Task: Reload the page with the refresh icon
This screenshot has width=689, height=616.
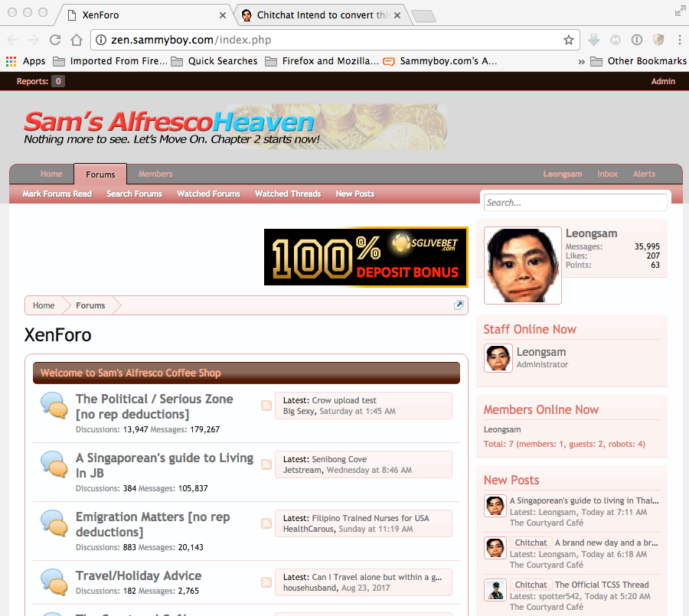Action: pyautogui.click(x=55, y=40)
